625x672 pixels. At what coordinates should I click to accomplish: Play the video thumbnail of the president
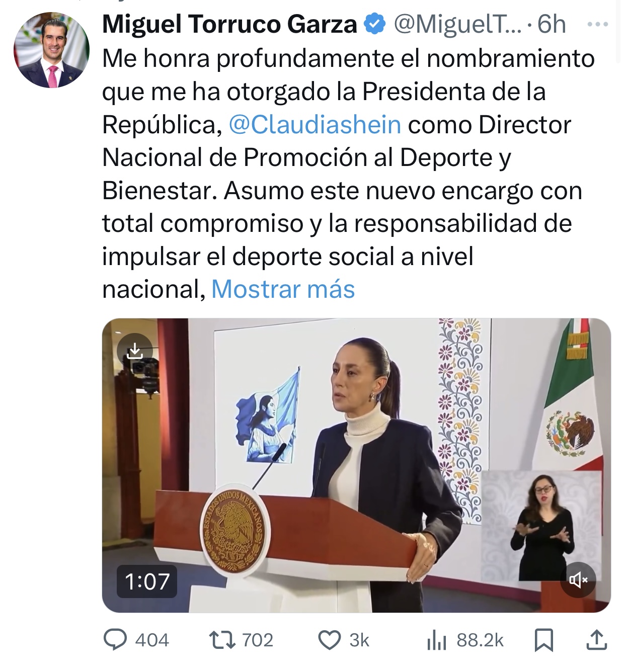click(356, 465)
